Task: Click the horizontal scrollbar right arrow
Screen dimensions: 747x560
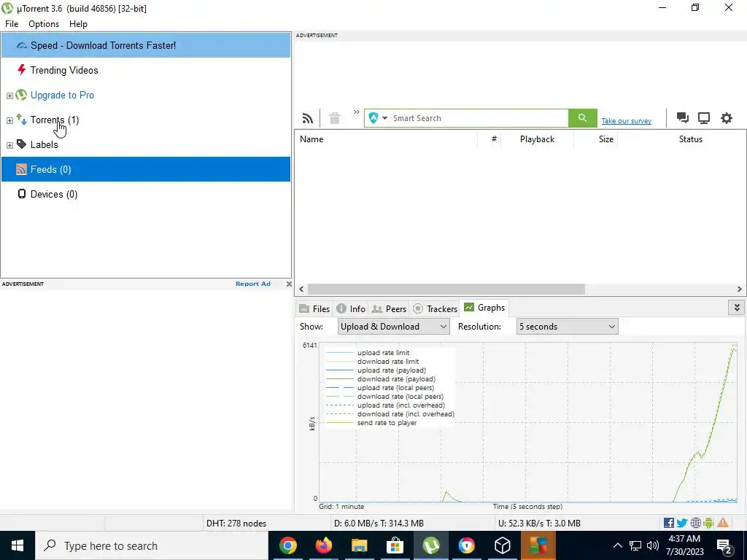Action: [x=740, y=289]
